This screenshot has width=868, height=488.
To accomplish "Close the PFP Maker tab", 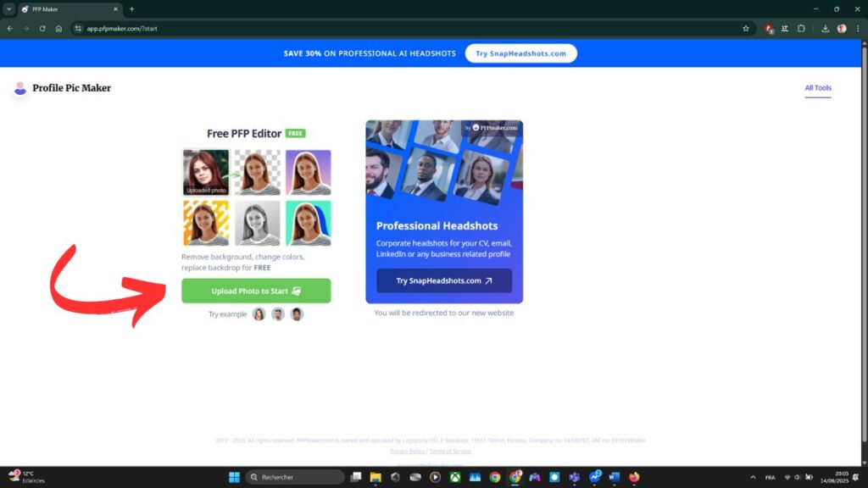I will pos(115,9).
